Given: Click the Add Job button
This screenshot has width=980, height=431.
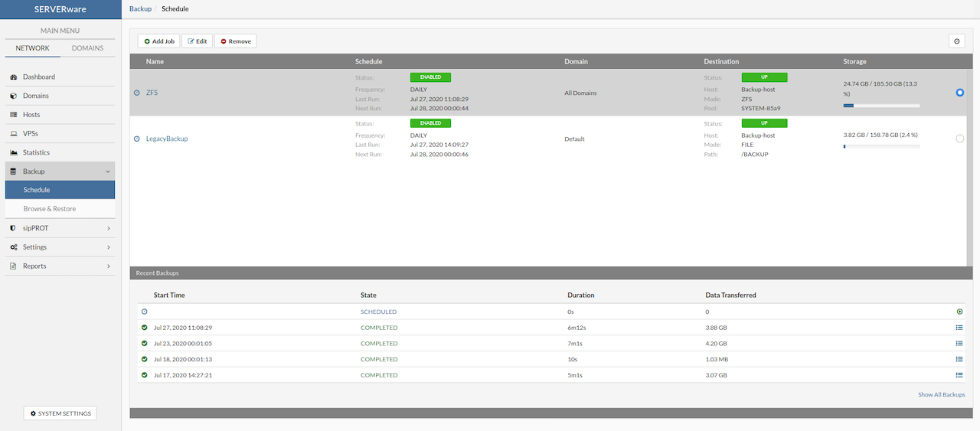Looking at the screenshot, I should [x=158, y=41].
